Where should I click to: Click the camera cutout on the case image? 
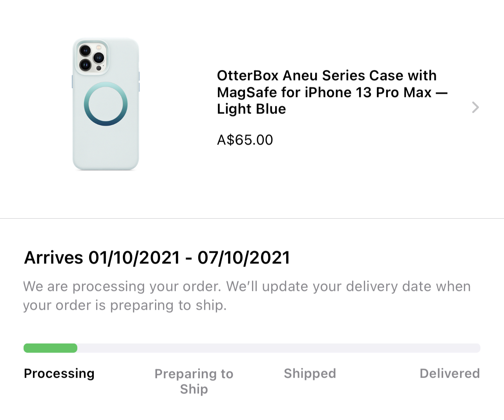(91, 57)
